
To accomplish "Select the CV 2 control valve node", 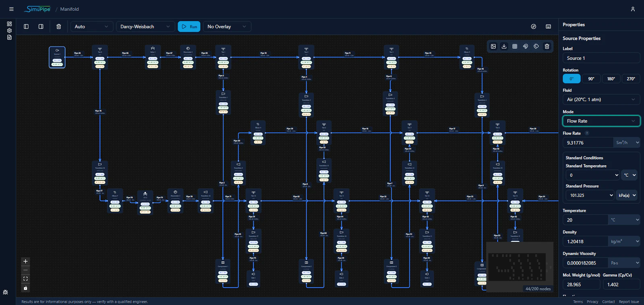I will (145, 203).
